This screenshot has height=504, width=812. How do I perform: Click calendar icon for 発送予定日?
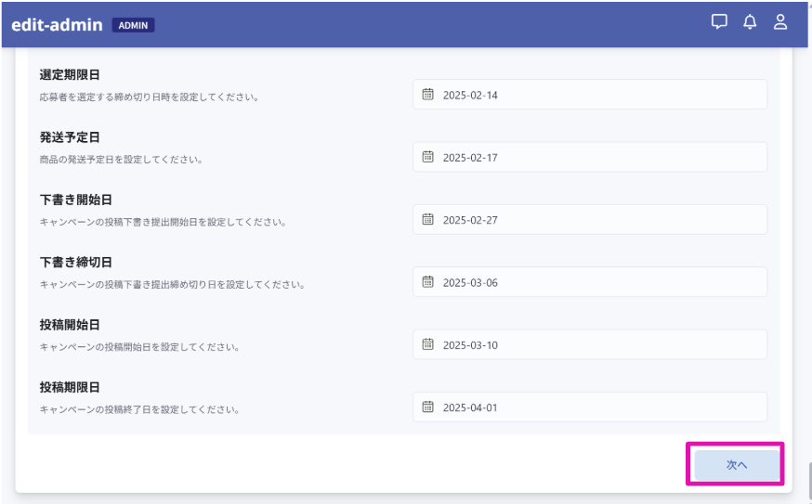pos(428,157)
